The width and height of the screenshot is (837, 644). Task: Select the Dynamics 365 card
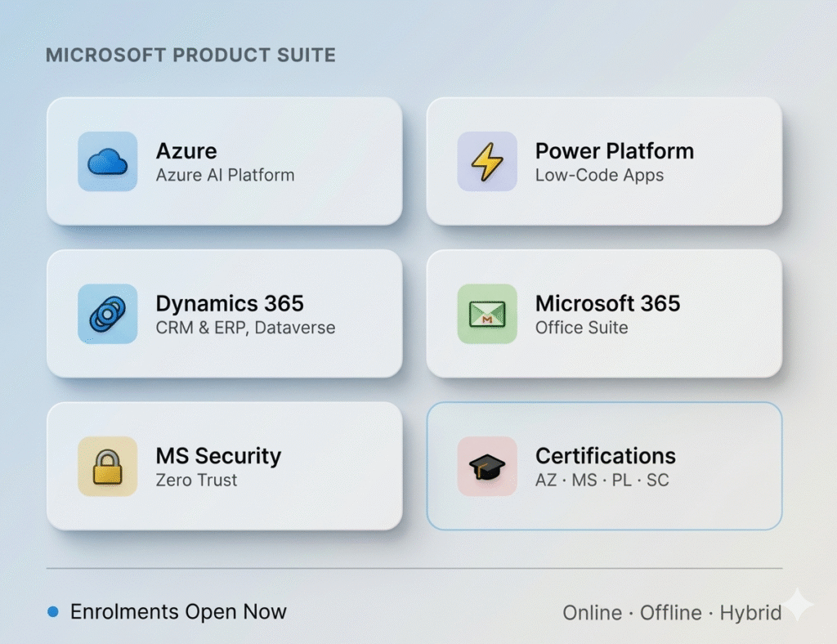click(x=224, y=314)
